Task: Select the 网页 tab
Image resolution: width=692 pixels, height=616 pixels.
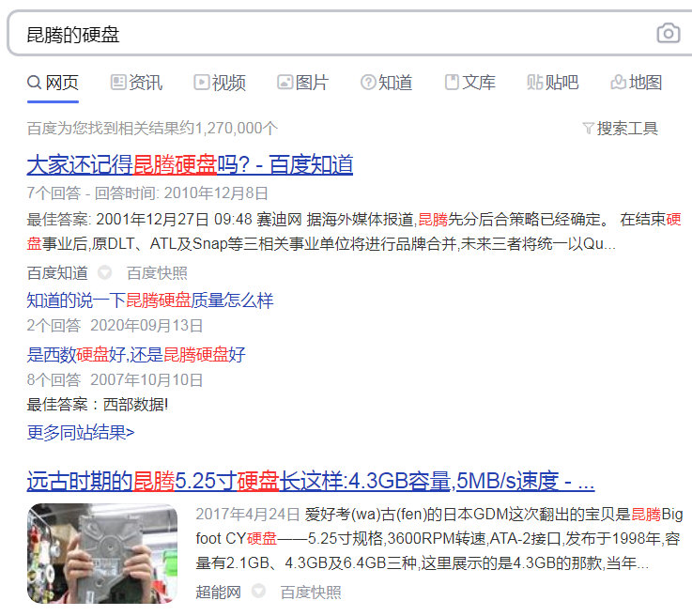Action: [x=53, y=83]
